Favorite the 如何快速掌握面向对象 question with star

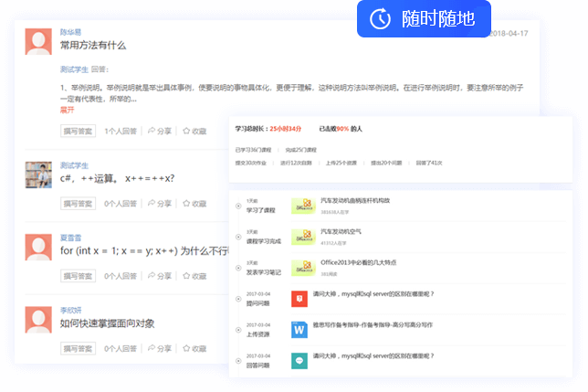point(186,348)
